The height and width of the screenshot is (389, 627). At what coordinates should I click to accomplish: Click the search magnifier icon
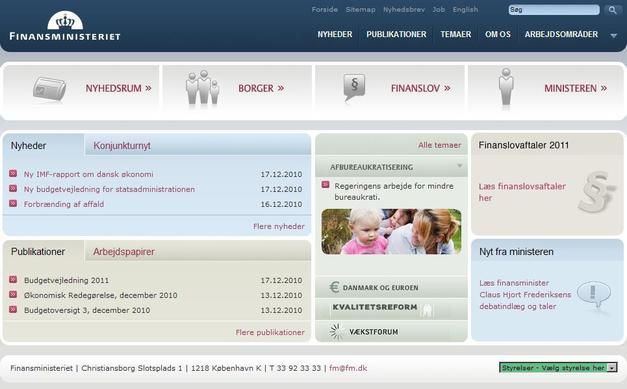tap(612, 10)
